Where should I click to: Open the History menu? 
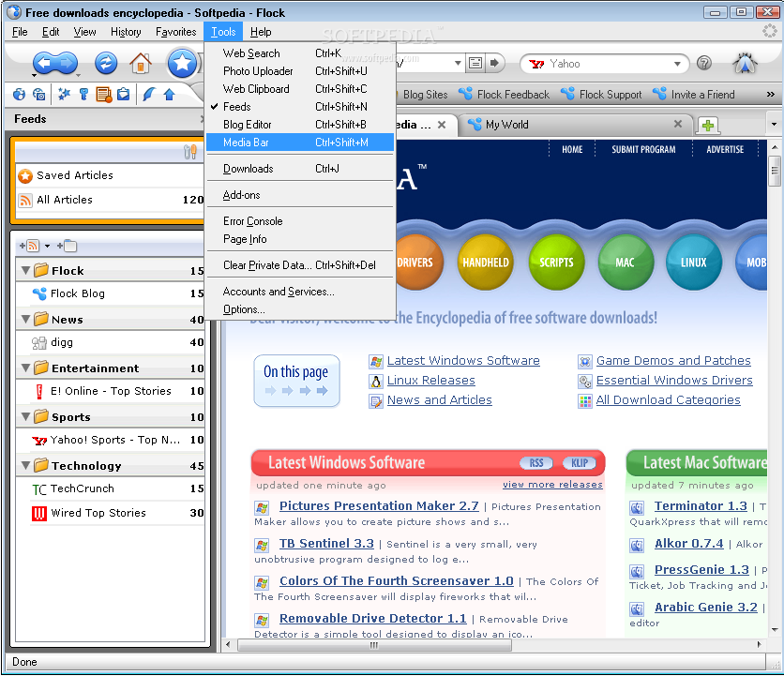click(x=126, y=32)
